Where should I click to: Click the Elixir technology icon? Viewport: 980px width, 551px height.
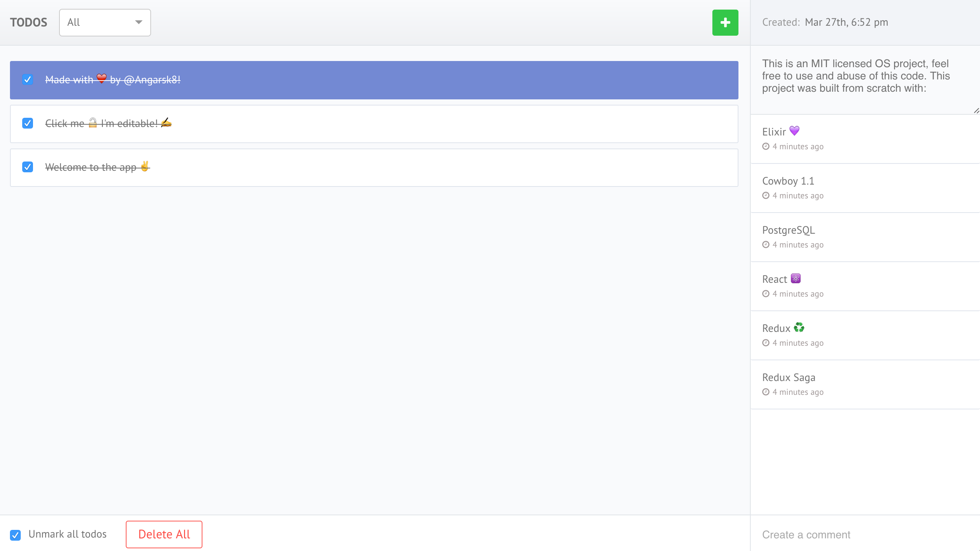(x=795, y=131)
